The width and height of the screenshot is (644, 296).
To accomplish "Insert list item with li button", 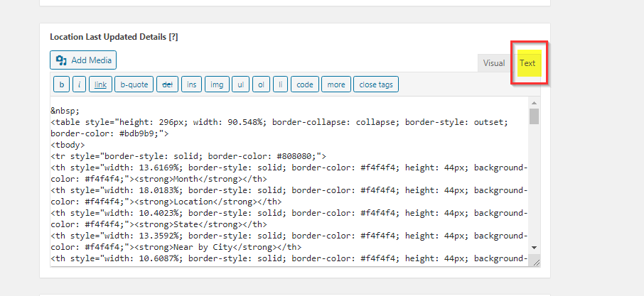I will pos(280,85).
